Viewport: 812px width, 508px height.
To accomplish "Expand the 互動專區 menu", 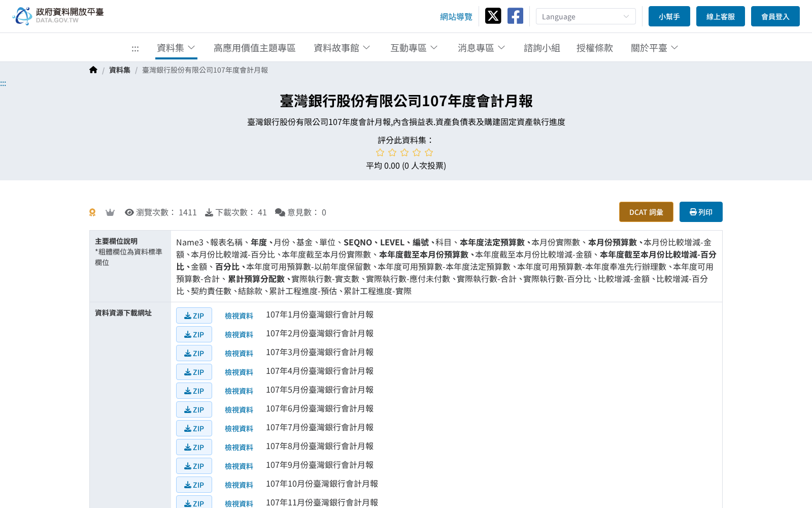I will tap(414, 48).
